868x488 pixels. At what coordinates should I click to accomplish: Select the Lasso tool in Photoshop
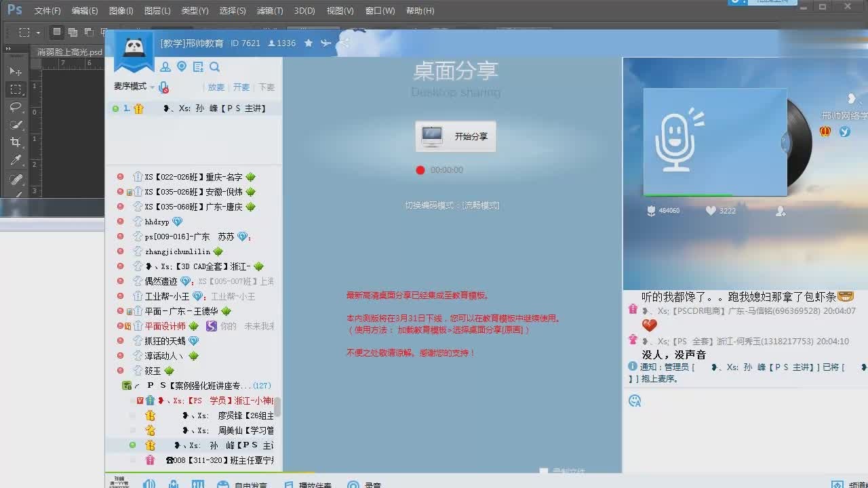pos(15,107)
